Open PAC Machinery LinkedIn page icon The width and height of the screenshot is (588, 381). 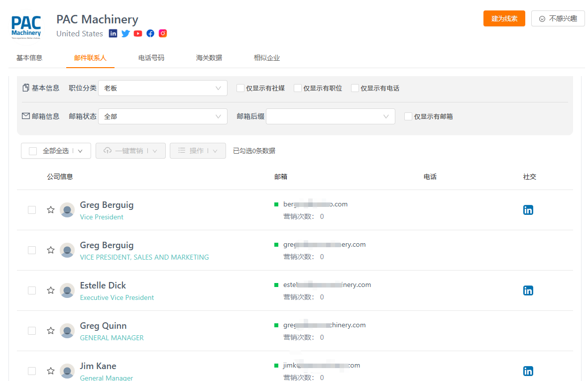(x=113, y=33)
